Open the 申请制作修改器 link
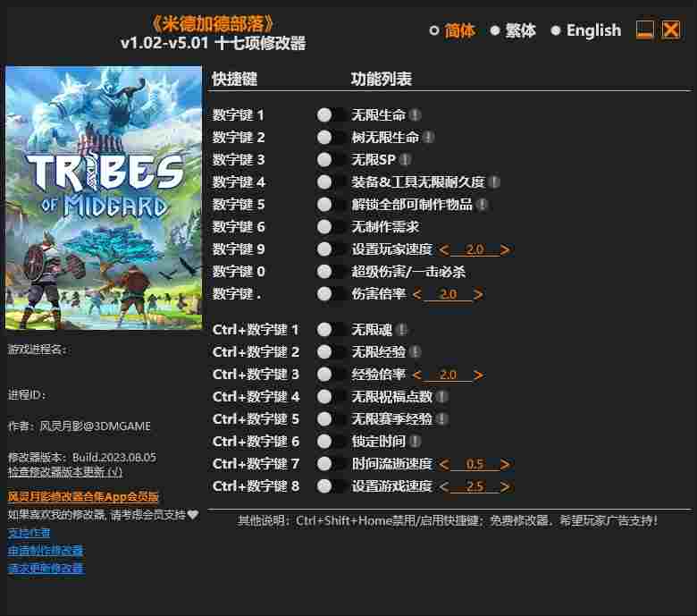Image resolution: width=697 pixels, height=616 pixels. pyautogui.click(x=46, y=551)
